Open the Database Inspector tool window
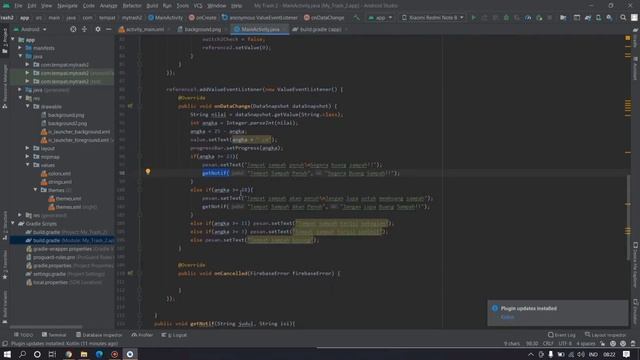This screenshot has height=360, width=640. [x=99, y=335]
